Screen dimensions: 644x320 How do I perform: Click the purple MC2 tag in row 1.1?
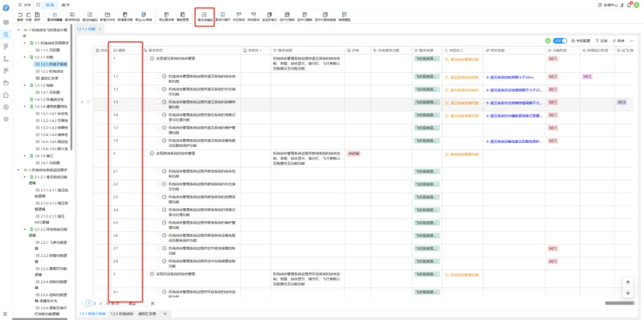587,76
